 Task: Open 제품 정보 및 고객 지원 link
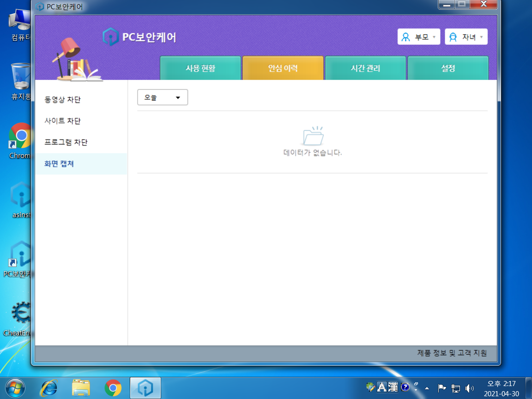point(452,353)
